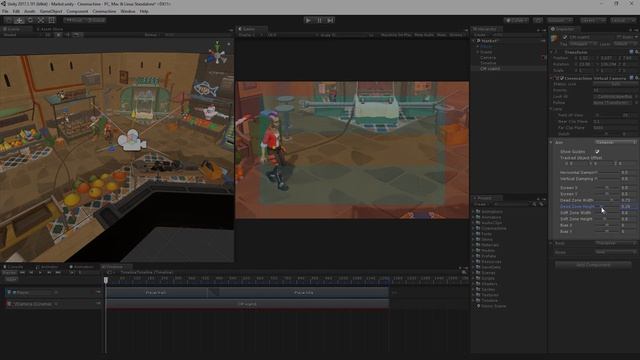Click the timeline Play button
This screenshot has height=360, width=640.
pos(40,272)
